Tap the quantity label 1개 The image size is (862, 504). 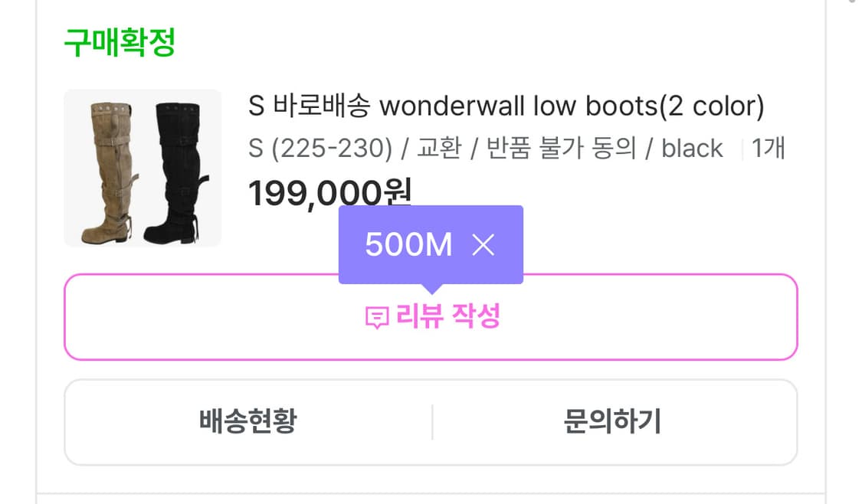point(770,149)
